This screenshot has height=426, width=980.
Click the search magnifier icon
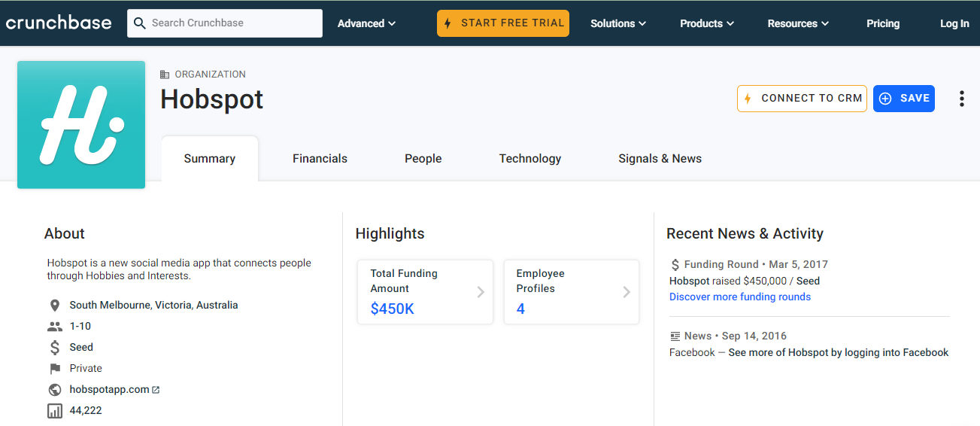[139, 23]
